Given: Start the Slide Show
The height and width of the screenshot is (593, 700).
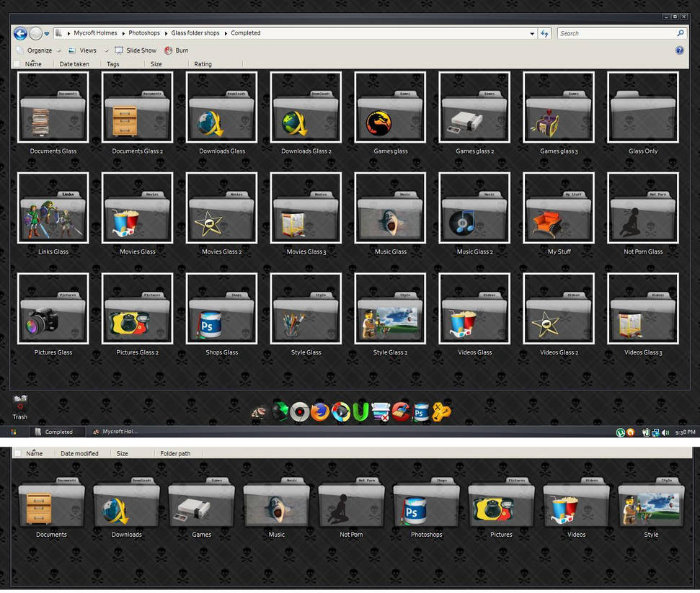Looking at the screenshot, I should 136,50.
